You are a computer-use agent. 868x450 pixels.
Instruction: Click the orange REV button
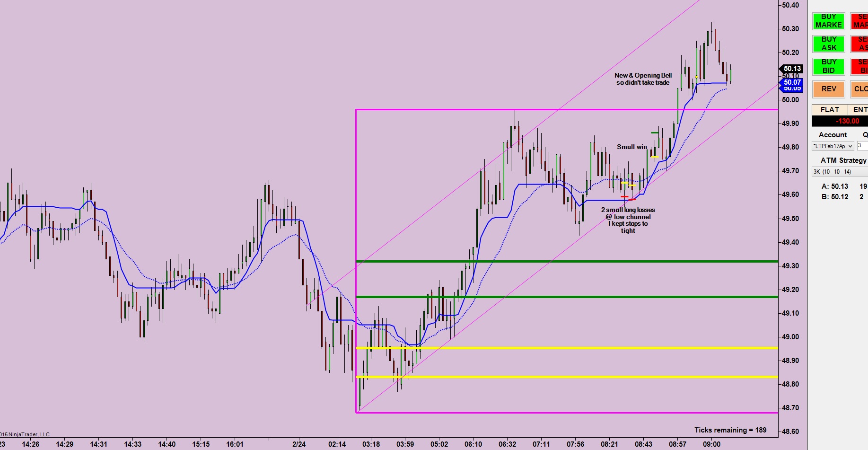pos(828,89)
